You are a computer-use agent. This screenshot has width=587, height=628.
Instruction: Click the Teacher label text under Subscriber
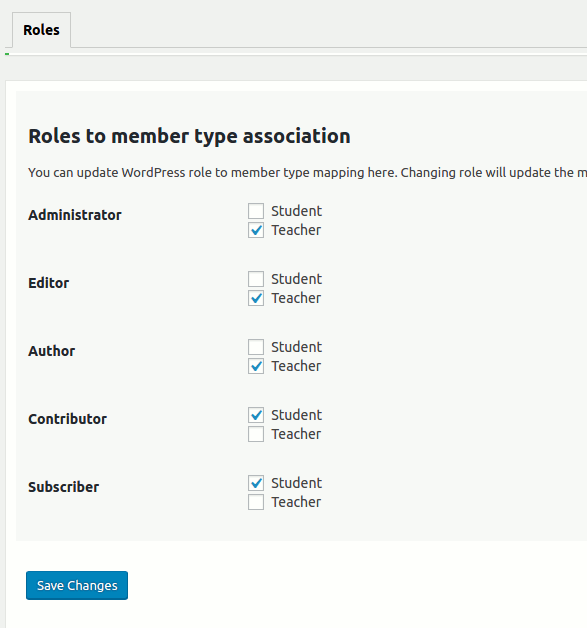[x=296, y=502]
